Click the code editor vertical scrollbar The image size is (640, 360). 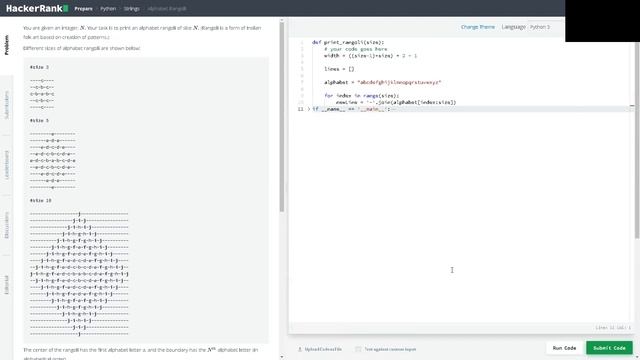[x=637, y=139]
